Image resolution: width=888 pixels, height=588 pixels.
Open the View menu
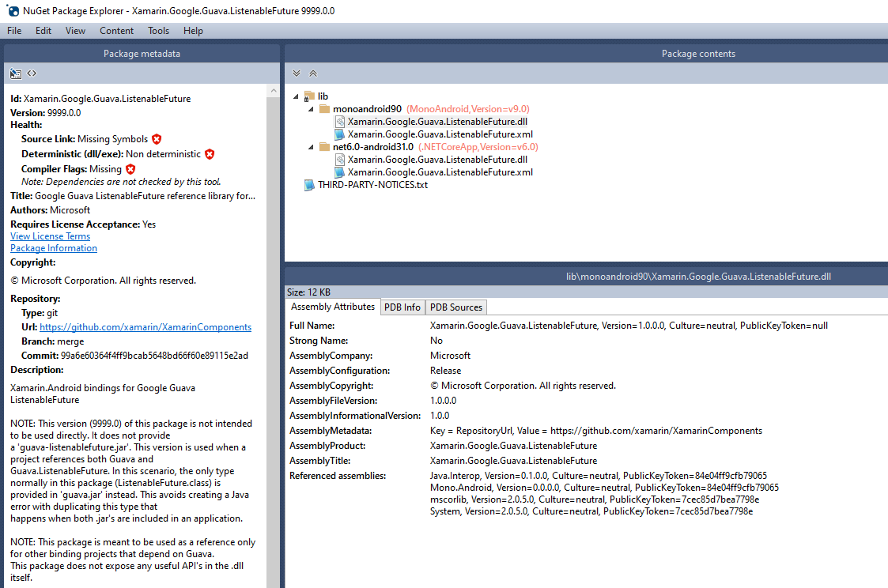75,31
